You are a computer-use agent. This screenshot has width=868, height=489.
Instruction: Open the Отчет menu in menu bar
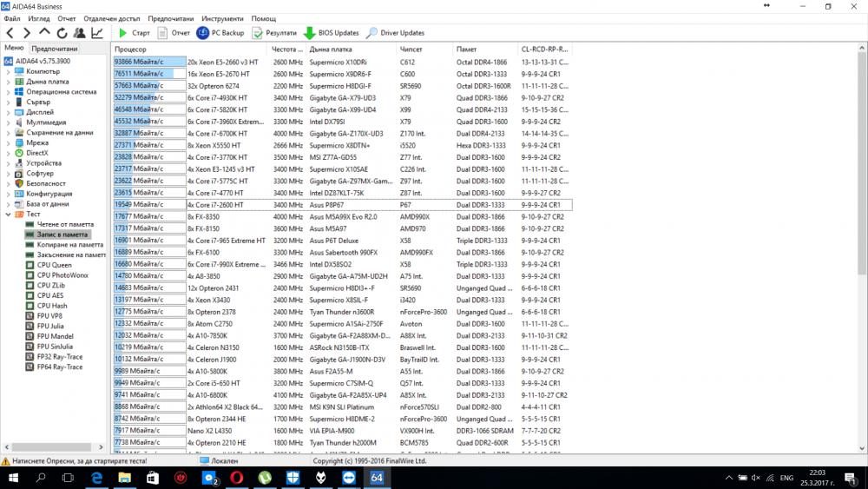pyautogui.click(x=67, y=18)
